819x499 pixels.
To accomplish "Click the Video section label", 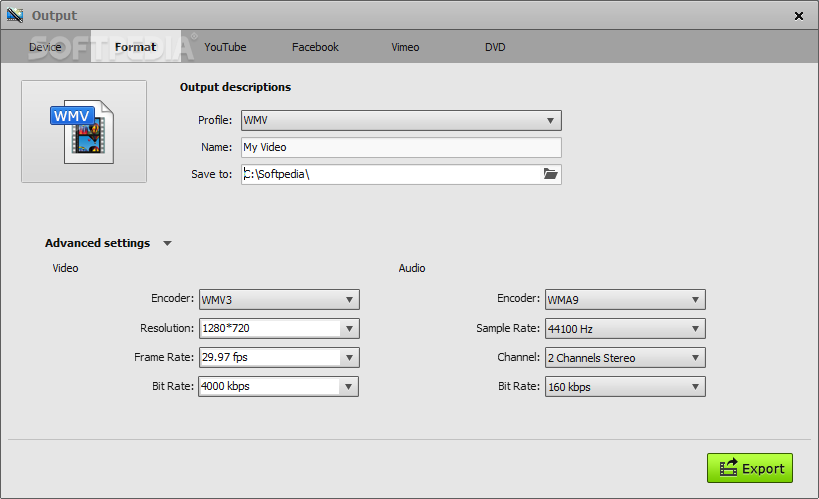I will click(65, 268).
